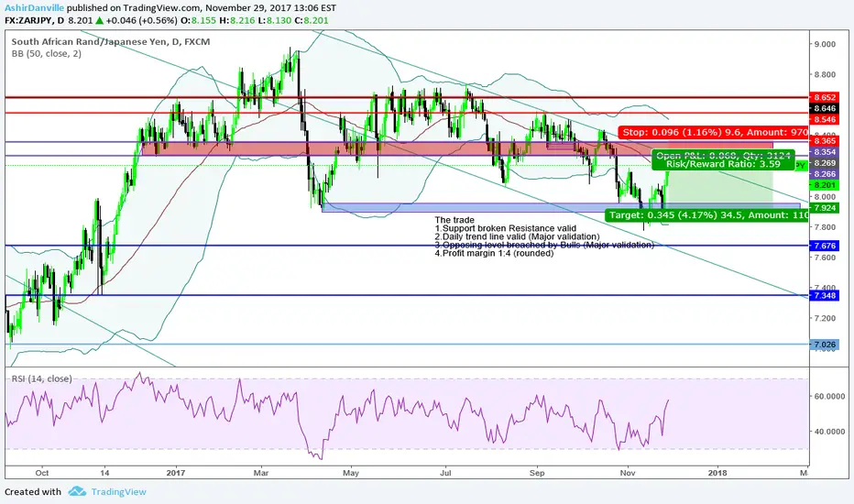
Task: Click the TradingView cloud logo icon
Action: tap(77, 491)
